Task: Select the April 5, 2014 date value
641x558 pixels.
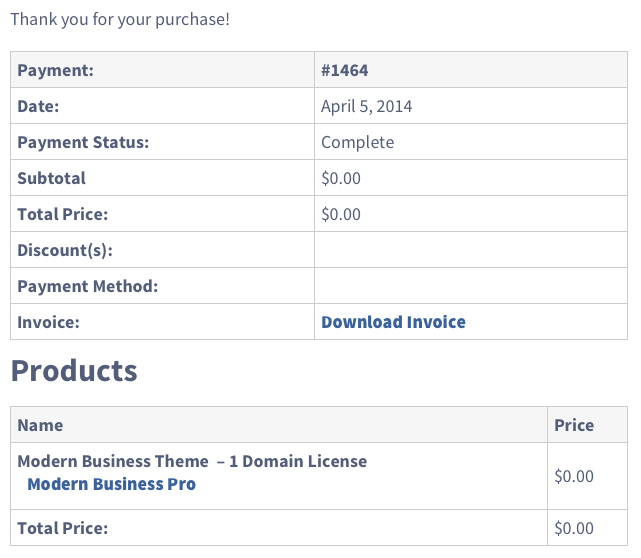Action: click(366, 106)
